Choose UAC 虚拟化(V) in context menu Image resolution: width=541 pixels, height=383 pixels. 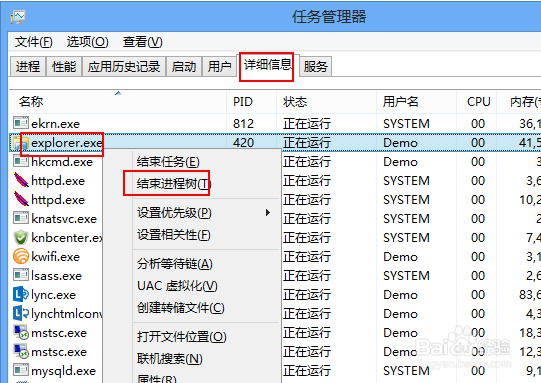[x=177, y=286]
